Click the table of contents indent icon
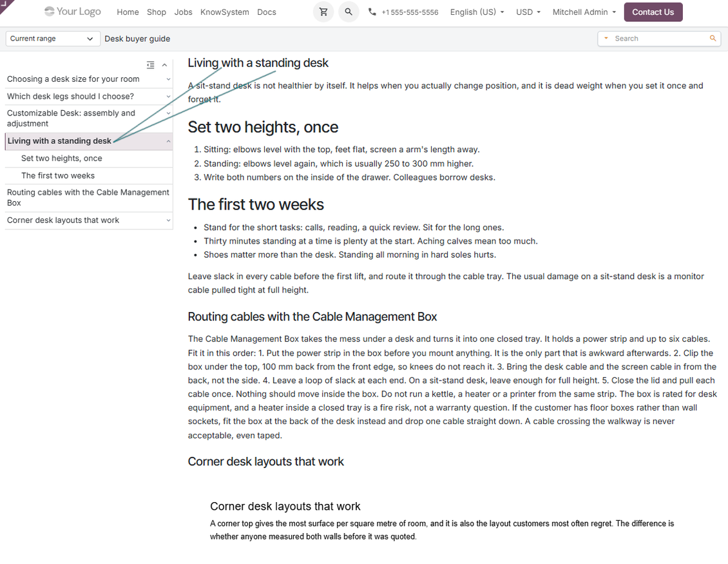The height and width of the screenshot is (564, 728). click(150, 65)
